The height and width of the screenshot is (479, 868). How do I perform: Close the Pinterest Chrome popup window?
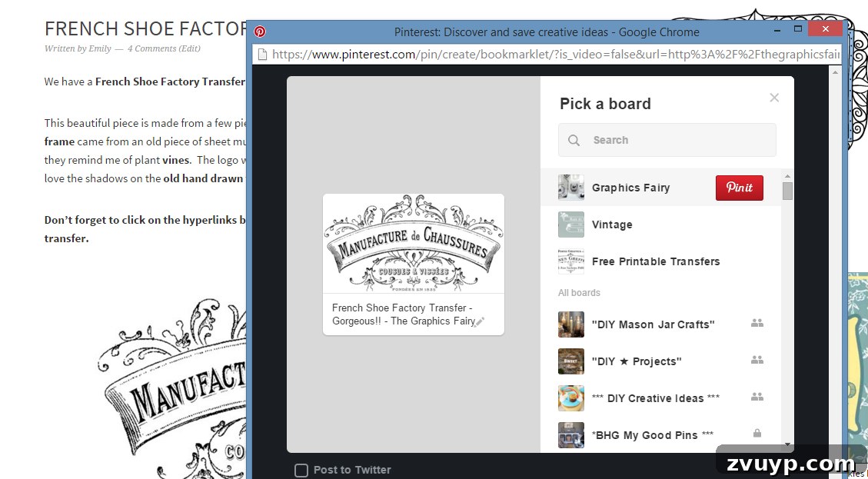[x=826, y=28]
